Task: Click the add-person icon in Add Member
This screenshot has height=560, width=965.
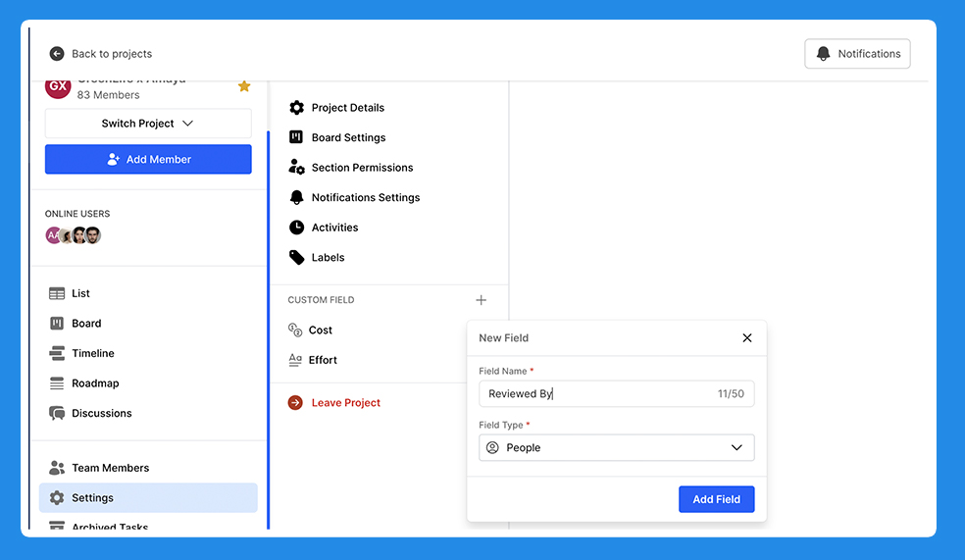Action: coord(113,160)
